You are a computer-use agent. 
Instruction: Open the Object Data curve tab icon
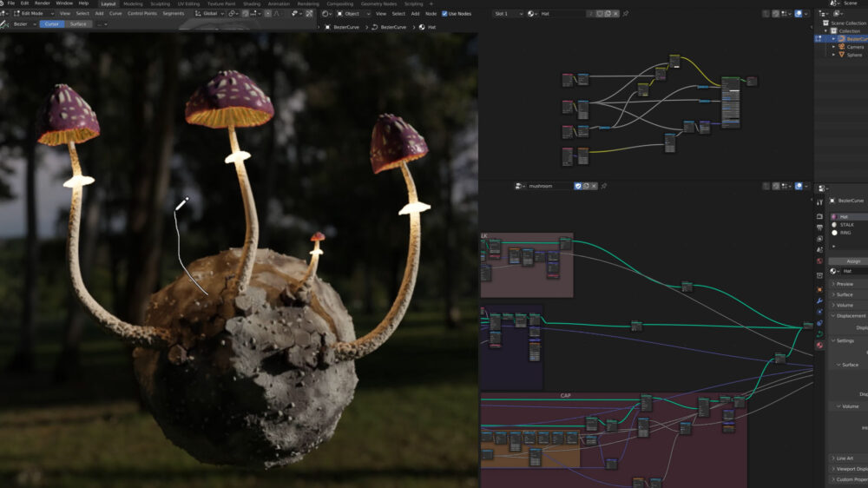pos(820,334)
